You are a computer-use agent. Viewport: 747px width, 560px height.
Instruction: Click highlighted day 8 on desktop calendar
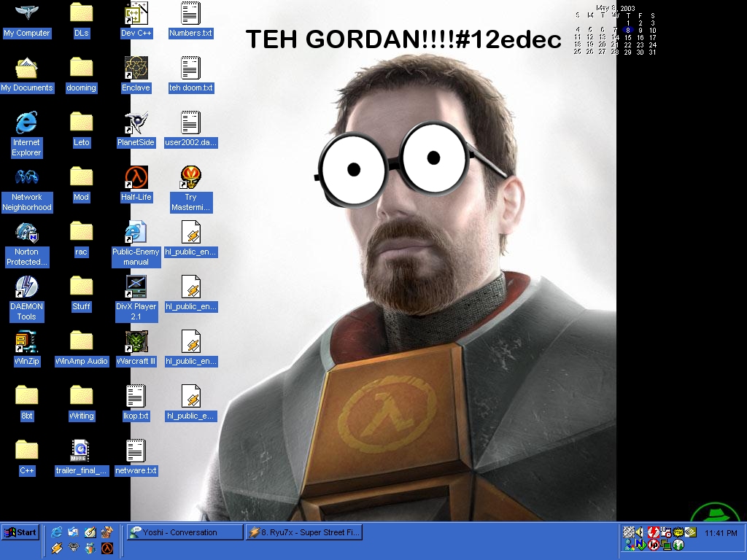tap(628, 30)
